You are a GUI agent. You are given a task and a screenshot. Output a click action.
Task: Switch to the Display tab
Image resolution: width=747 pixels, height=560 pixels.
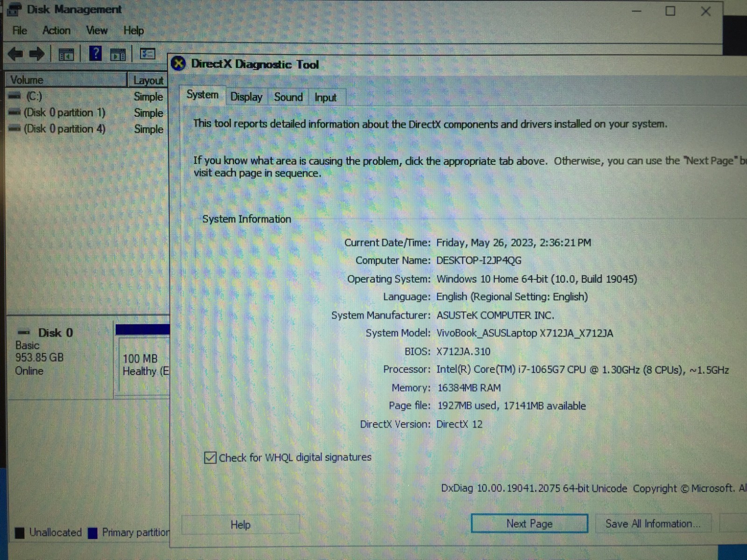click(247, 97)
